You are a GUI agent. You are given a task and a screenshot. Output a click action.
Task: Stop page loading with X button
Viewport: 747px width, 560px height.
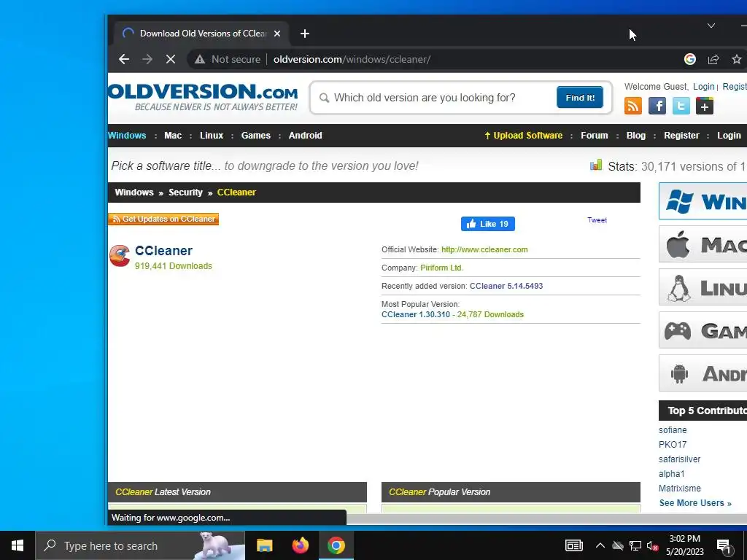[171, 59]
